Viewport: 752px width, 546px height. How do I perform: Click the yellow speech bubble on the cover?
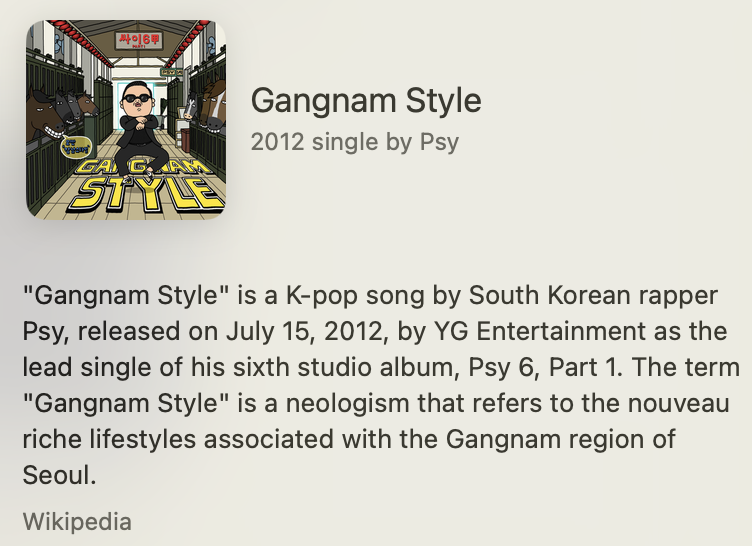77,145
